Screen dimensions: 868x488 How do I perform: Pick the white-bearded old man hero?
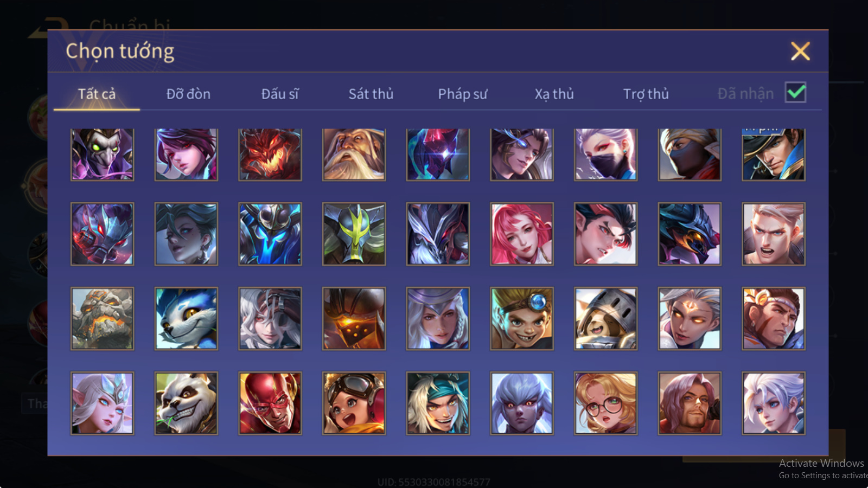[x=354, y=155]
